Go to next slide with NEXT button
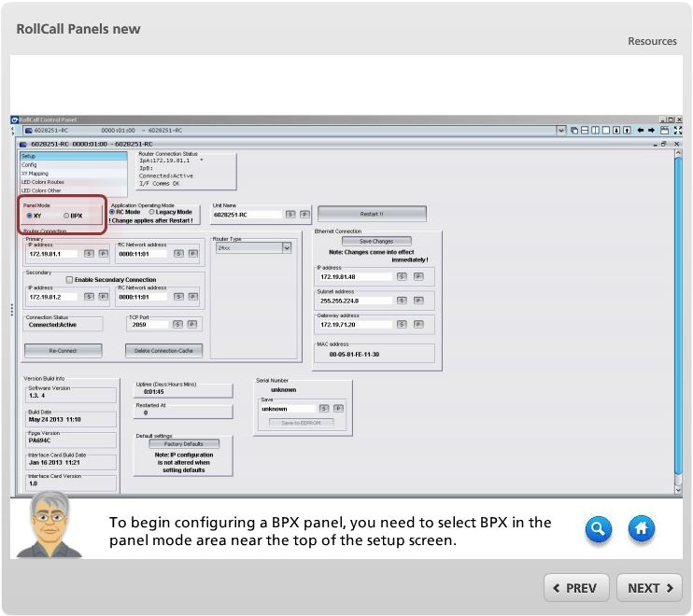This screenshot has height=616, width=693. point(649,588)
